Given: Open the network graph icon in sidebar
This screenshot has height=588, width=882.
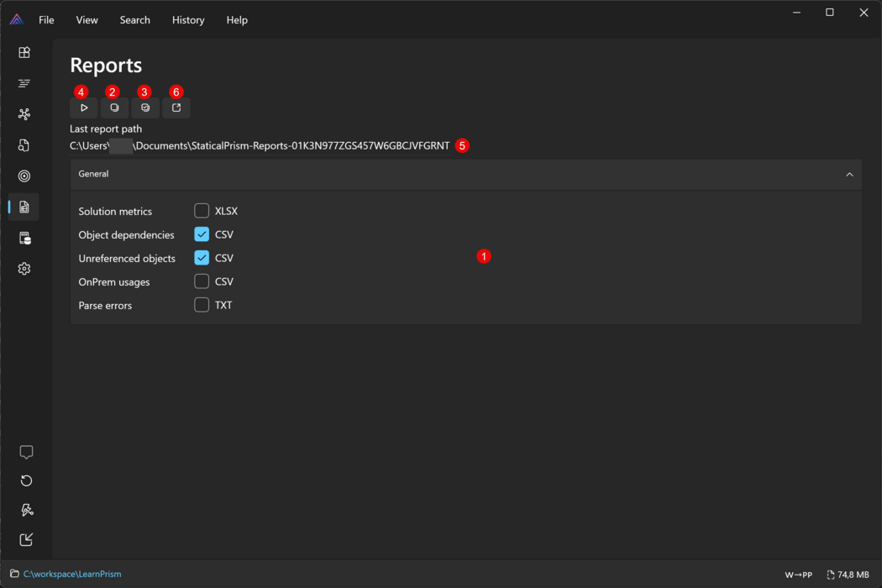Looking at the screenshot, I should (24, 114).
